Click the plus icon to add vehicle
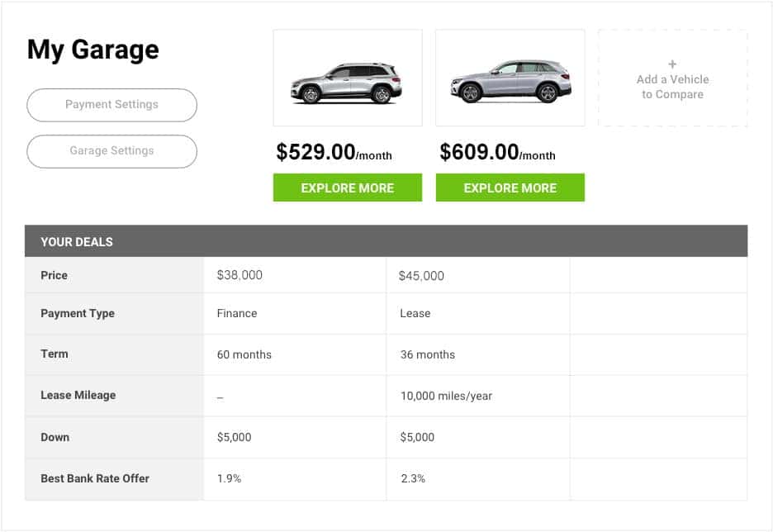773x532 pixels. (x=672, y=64)
